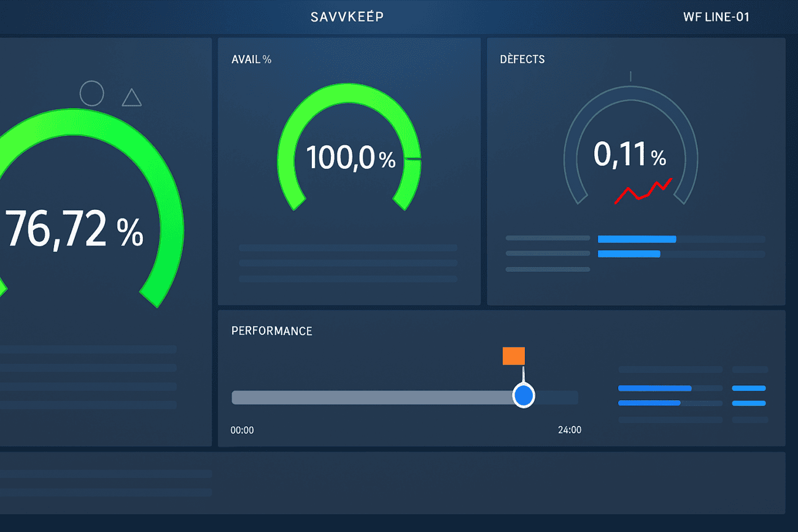This screenshot has width=798, height=532.
Task: Select the orange square marker in Performance
Action: (x=513, y=356)
